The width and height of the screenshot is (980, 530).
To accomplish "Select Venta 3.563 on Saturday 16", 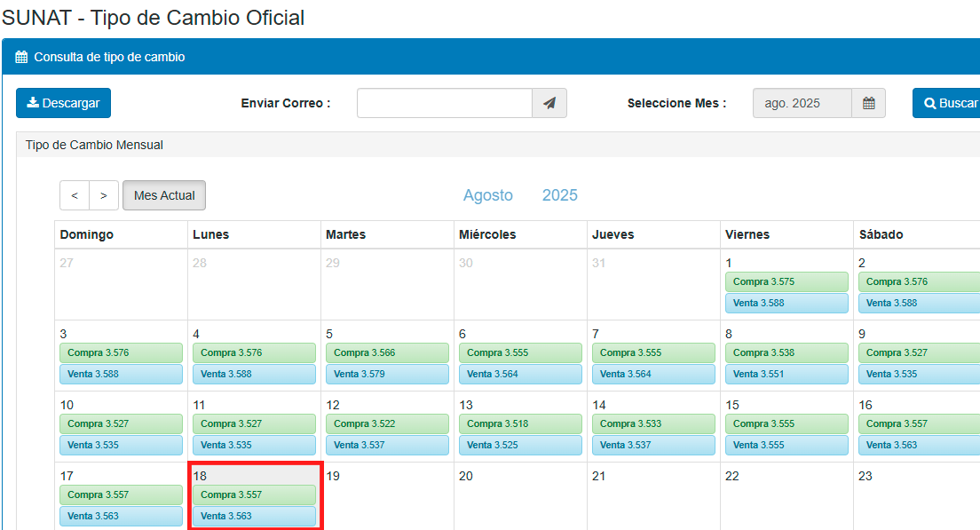I will (x=920, y=445).
